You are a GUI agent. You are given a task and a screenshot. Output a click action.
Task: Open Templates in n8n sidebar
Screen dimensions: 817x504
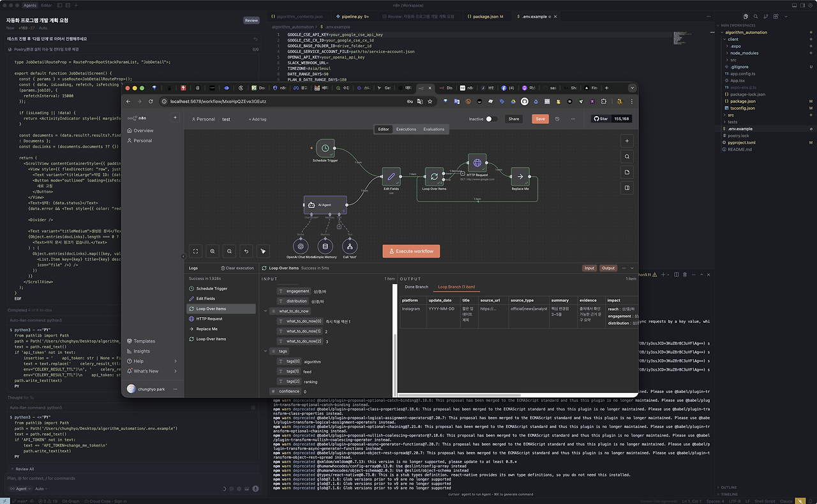[144, 341]
